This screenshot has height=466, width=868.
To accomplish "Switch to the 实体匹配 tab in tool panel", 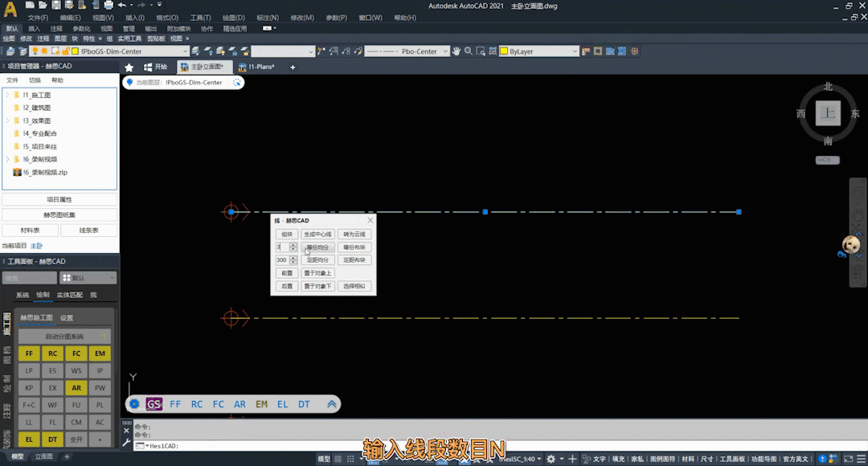I will pyautogui.click(x=70, y=295).
